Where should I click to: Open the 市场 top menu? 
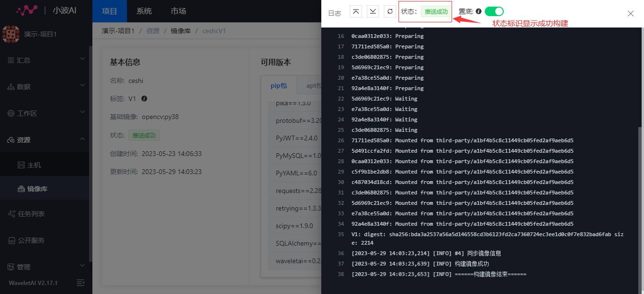tap(179, 11)
